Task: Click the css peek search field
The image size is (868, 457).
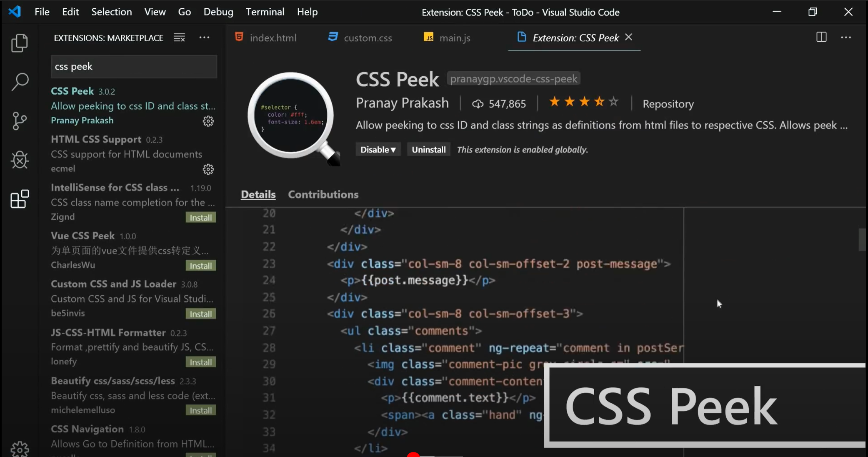Action: [133, 67]
